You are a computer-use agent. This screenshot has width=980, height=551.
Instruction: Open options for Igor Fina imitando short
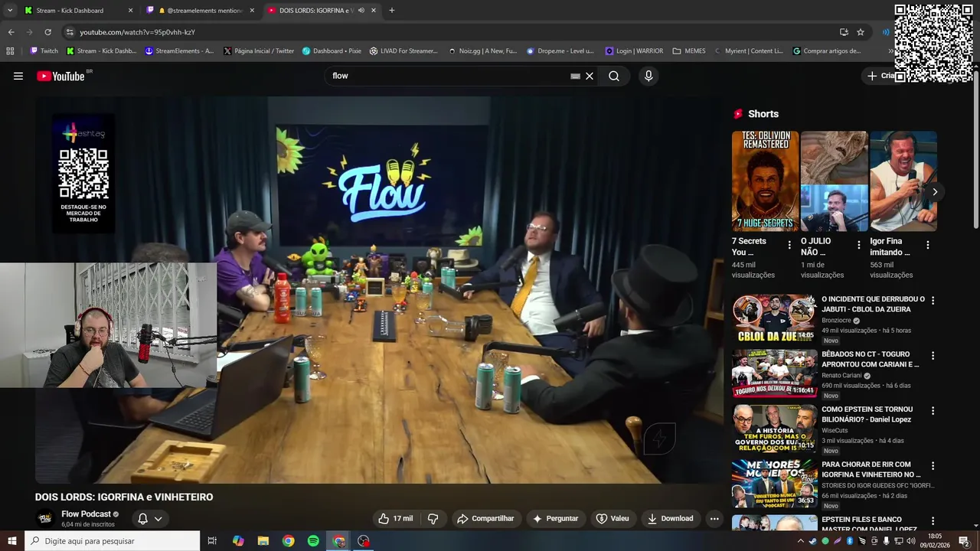(x=927, y=245)
